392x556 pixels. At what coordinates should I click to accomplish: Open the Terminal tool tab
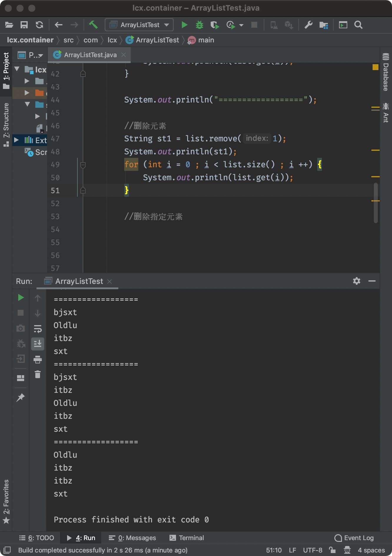[x=187, y=538]
